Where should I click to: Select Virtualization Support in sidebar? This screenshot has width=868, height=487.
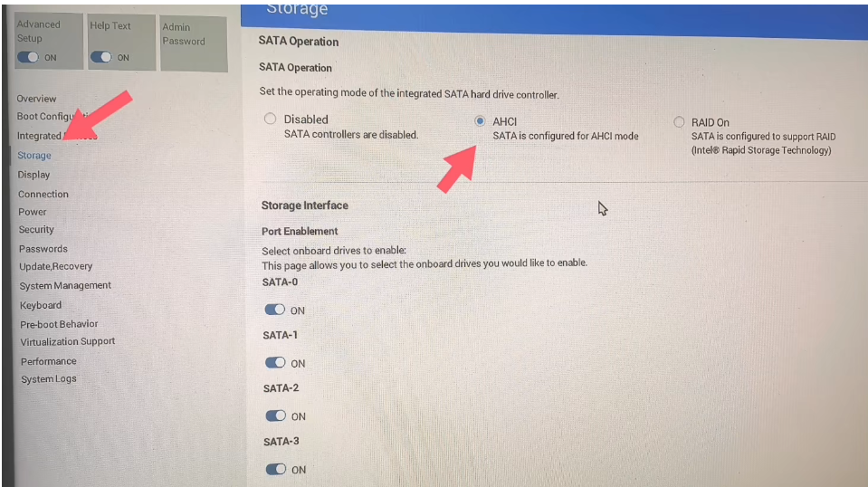(x=68, y=341)
